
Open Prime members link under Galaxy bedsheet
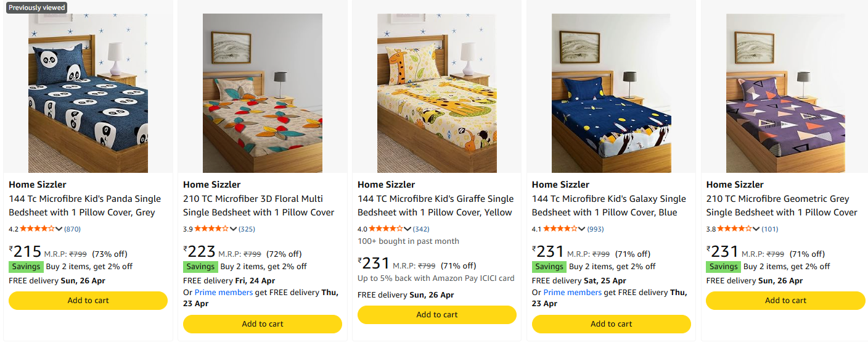(x=572, y=293)
